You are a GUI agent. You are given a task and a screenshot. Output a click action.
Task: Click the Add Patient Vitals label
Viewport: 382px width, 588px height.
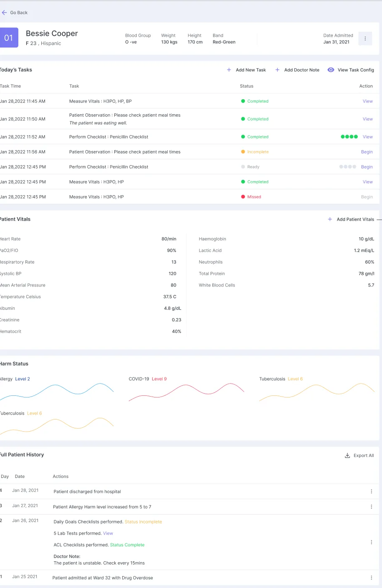pos(355,219)
